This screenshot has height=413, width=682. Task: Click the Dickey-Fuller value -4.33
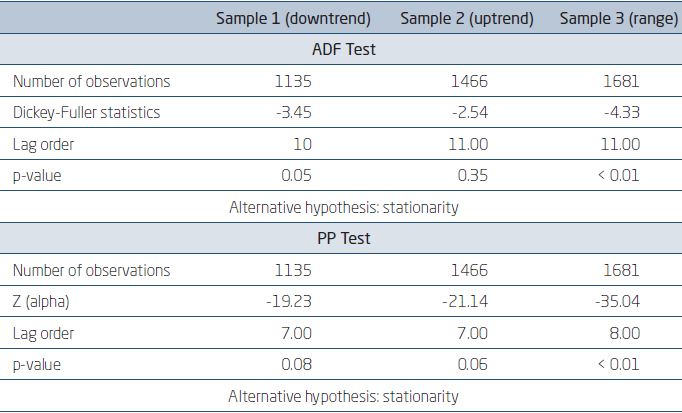[x=620, y=113]
